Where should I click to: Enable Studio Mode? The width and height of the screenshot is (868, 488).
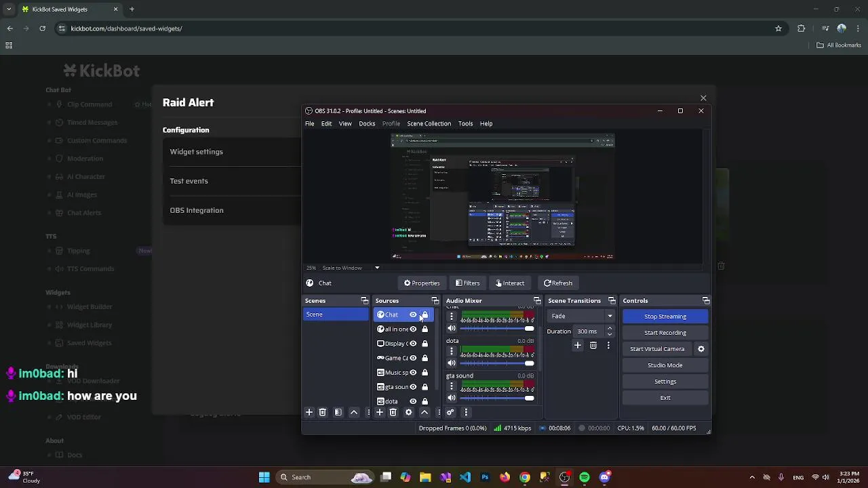point(665,365)
